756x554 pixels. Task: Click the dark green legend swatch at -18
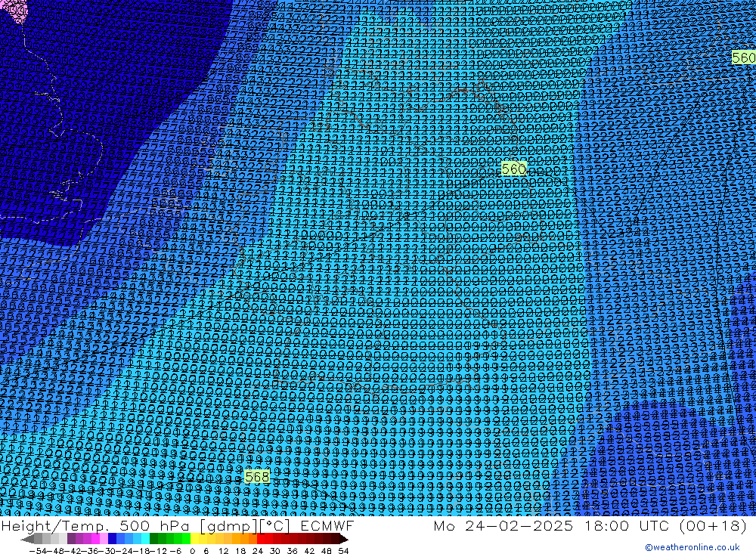click(x=153, y=539)
